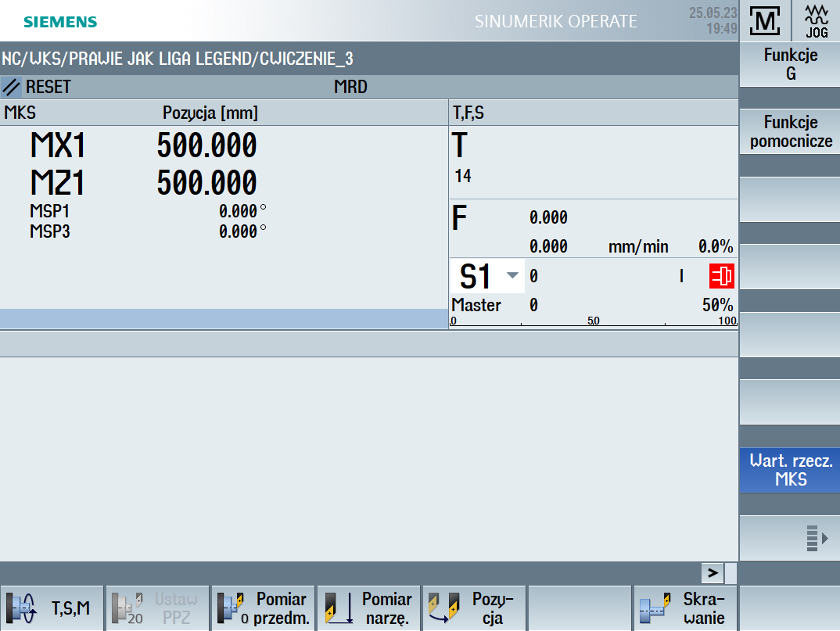
Task: Click the Pozycja [mm] column header
Action: 210,113
